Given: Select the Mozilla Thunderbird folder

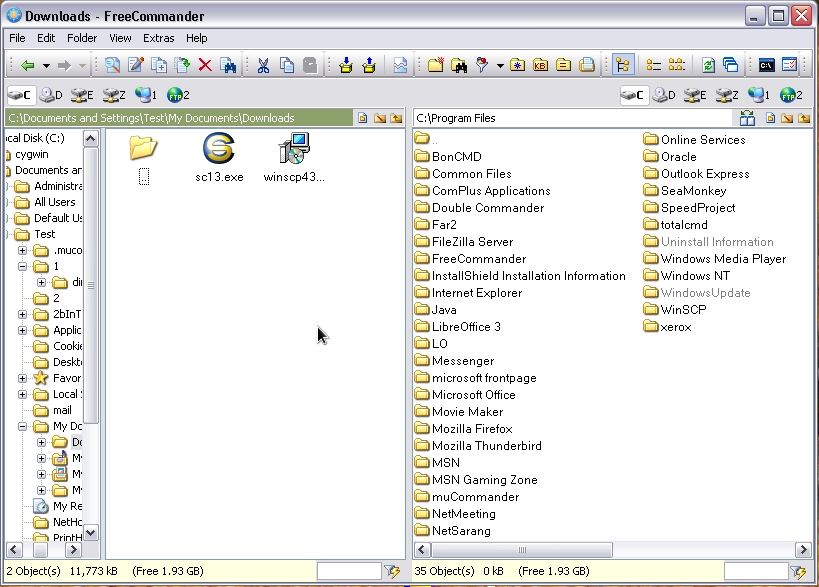Looking at the screenshot, I should click(478, 446).
